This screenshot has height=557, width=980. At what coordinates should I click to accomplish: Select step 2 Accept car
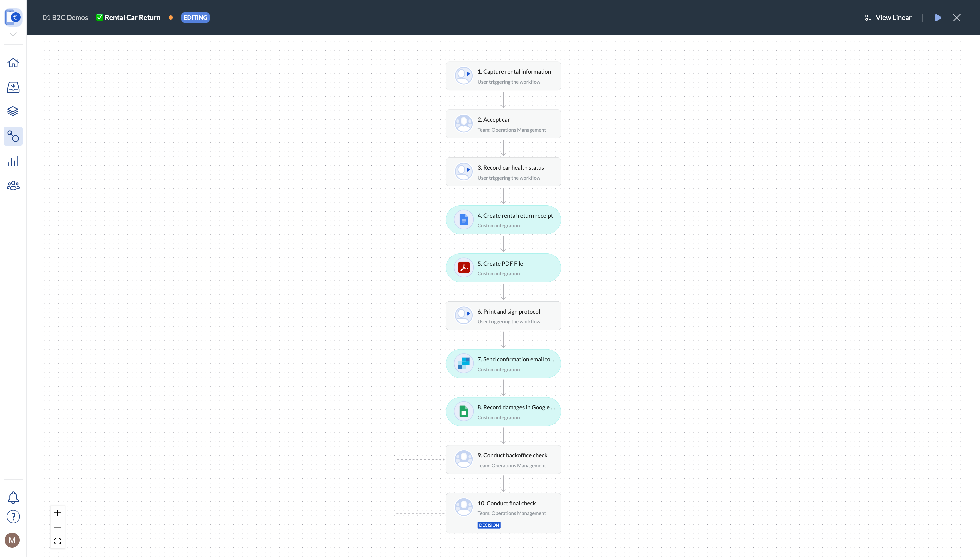pyautogui.click(x=503, y=124)
